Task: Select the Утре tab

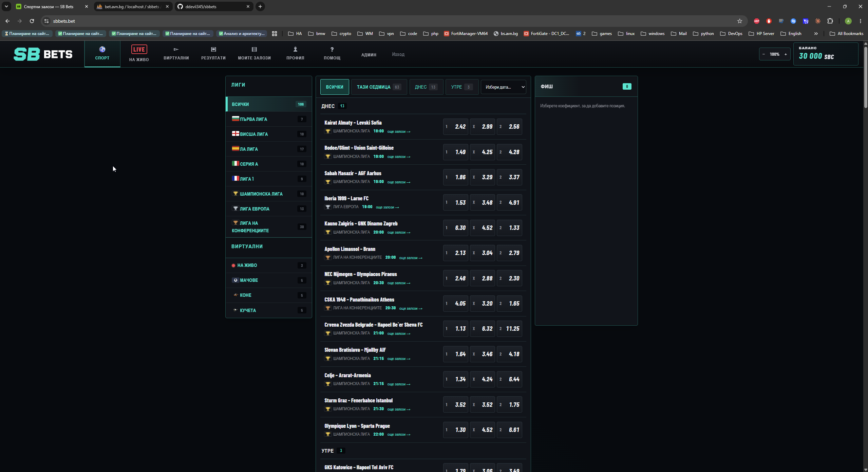Action: click(x=462, y=87)
